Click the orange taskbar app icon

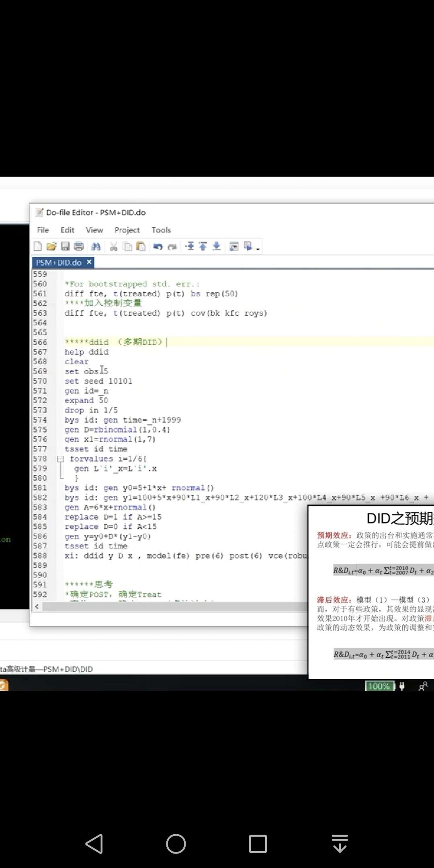[x=4, y=685]
